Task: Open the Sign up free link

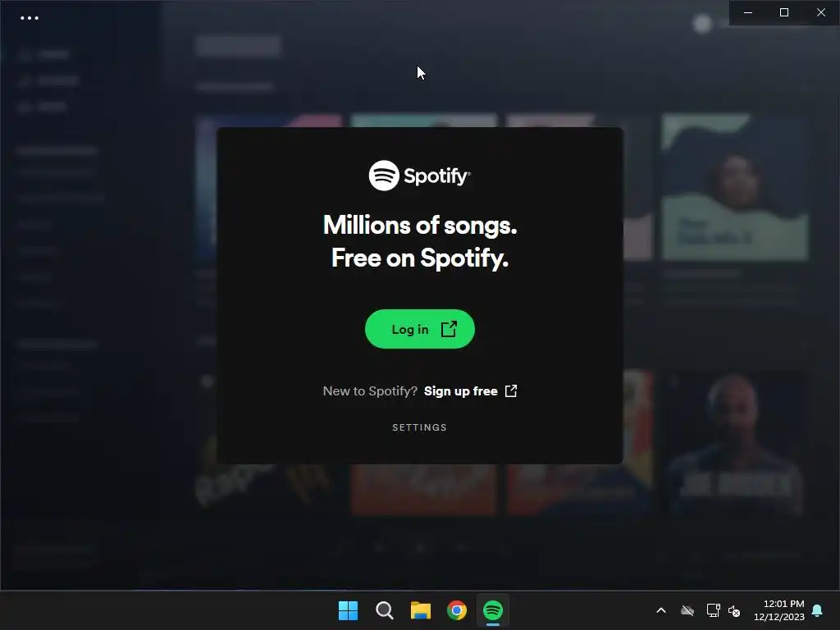Action: pyautogui.click(x=470, y=391)
